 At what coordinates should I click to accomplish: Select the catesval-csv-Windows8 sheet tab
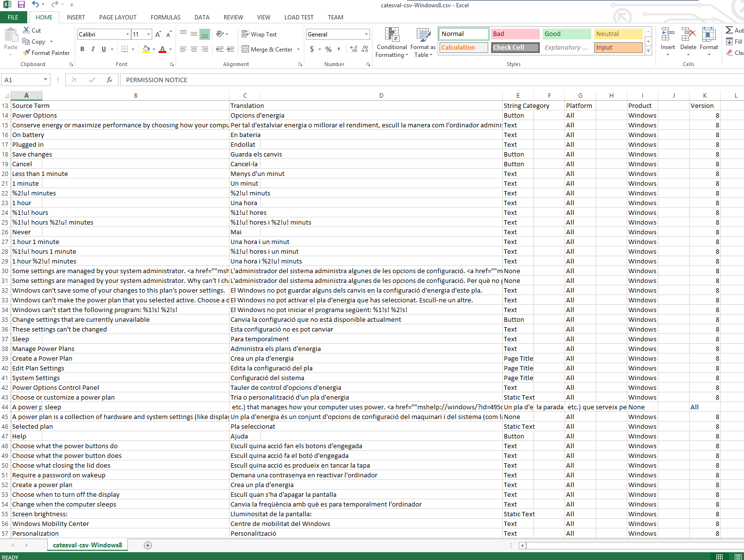88,545
